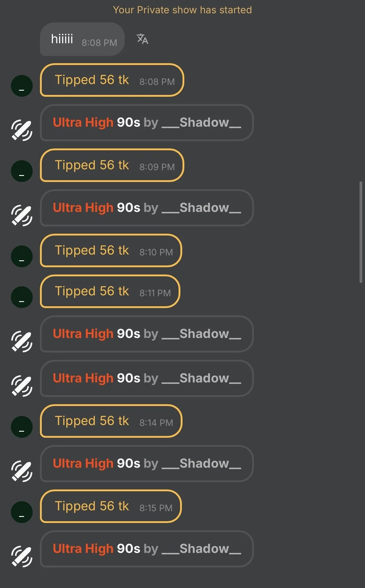The height and width of the screenshot is (588, 365).
Task: Select the Tipped 56 tk message at 8:15 PM
Action: click(110, 506)
